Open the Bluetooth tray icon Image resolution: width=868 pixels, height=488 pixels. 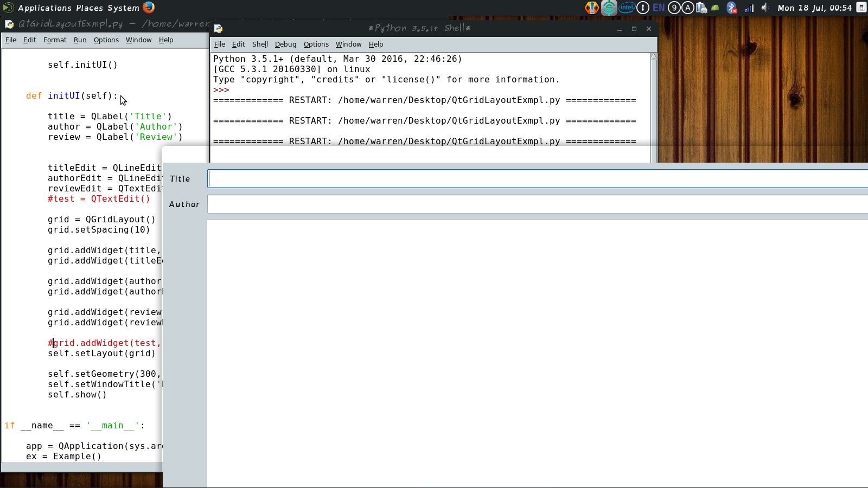click(x=731, y=8)
